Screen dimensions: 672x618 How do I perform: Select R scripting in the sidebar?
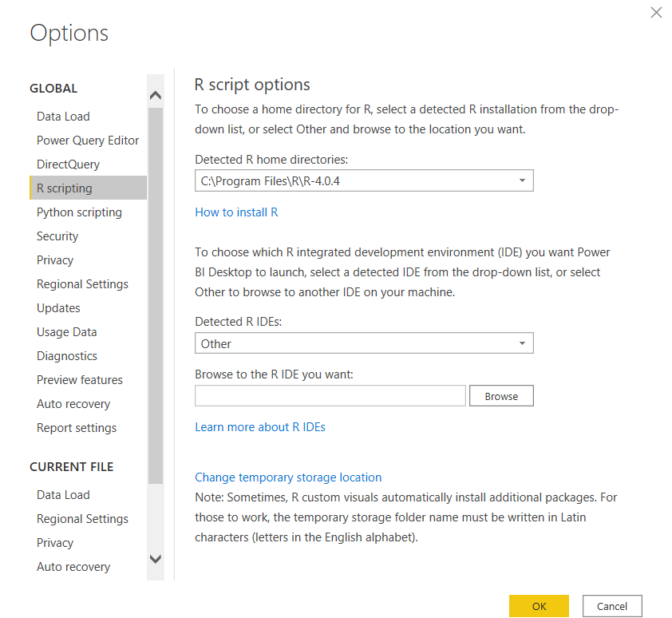(89, 188)
